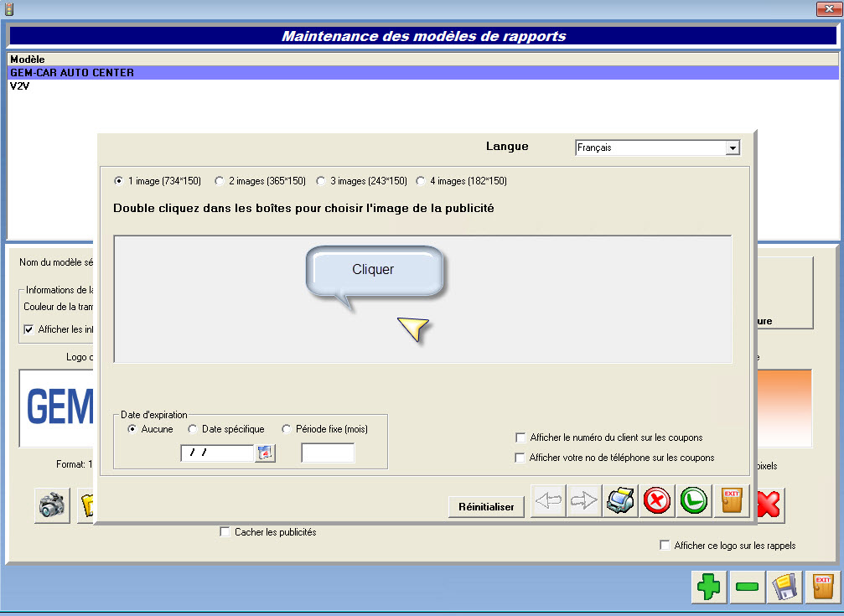Click the expiration date input field
This screenshot has width=844, height=616.
click(217, 453)
